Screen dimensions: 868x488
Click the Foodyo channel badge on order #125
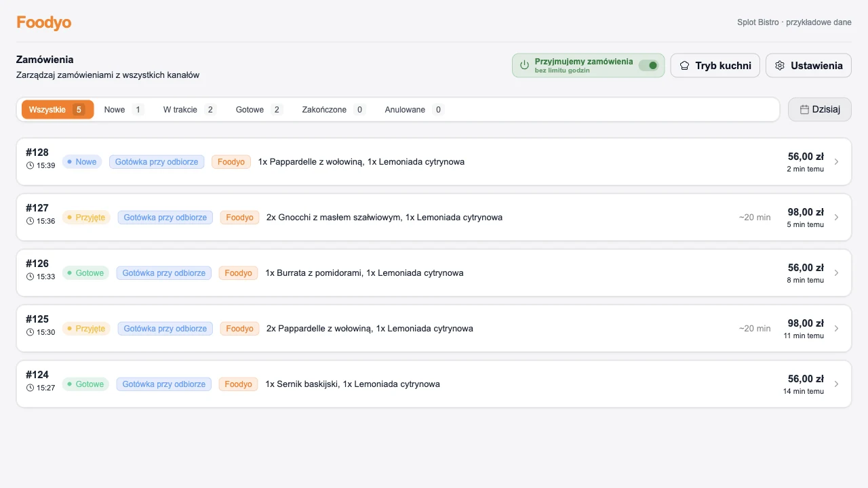pyautogui.click(x=239, y=329)
